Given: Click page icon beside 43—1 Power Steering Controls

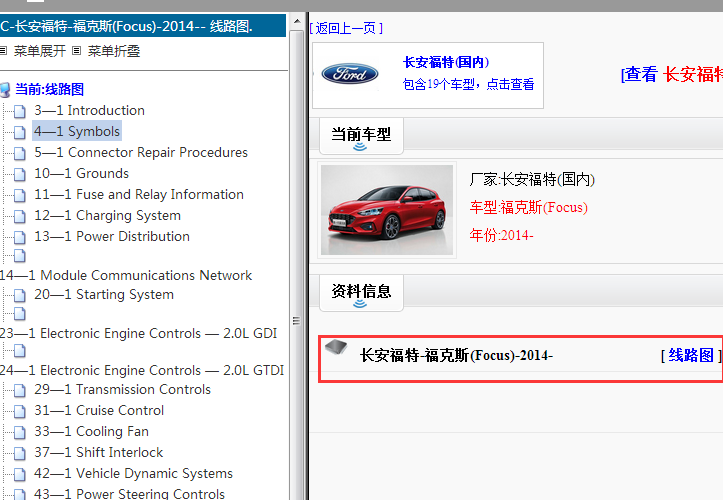Looking at the screenshot, I should click(19, 494).
